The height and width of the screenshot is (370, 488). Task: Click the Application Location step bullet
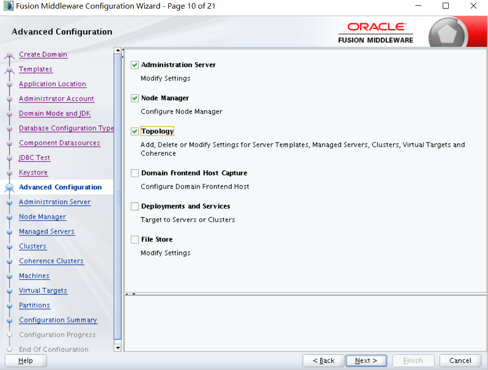9,84
